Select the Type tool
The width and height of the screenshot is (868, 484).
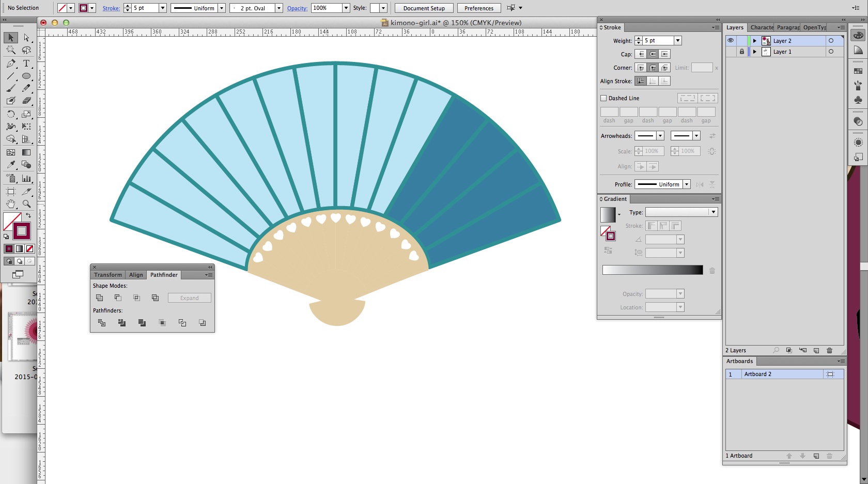[26, 64]
